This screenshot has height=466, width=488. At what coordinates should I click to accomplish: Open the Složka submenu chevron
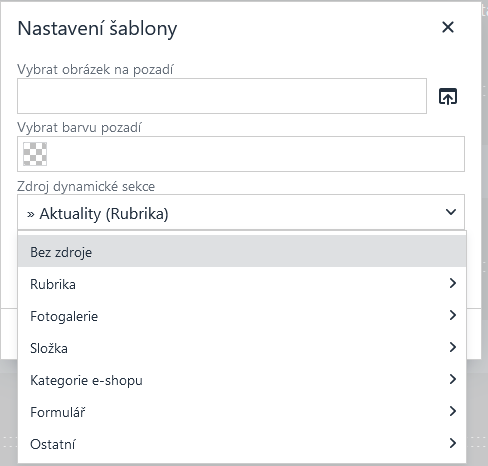(452, 347)
